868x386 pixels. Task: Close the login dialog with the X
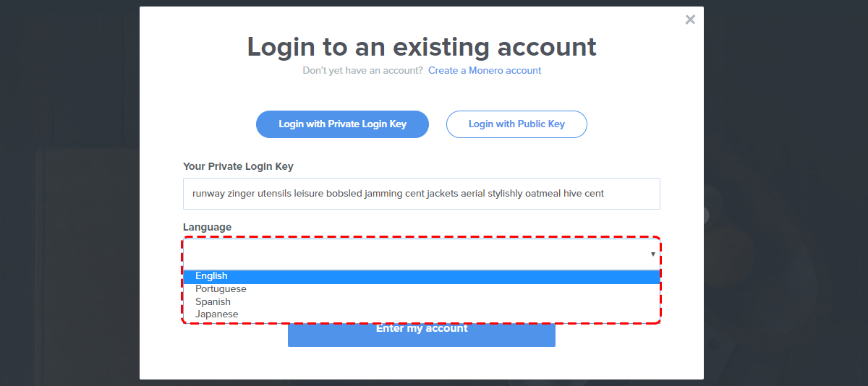pos(690,20)
